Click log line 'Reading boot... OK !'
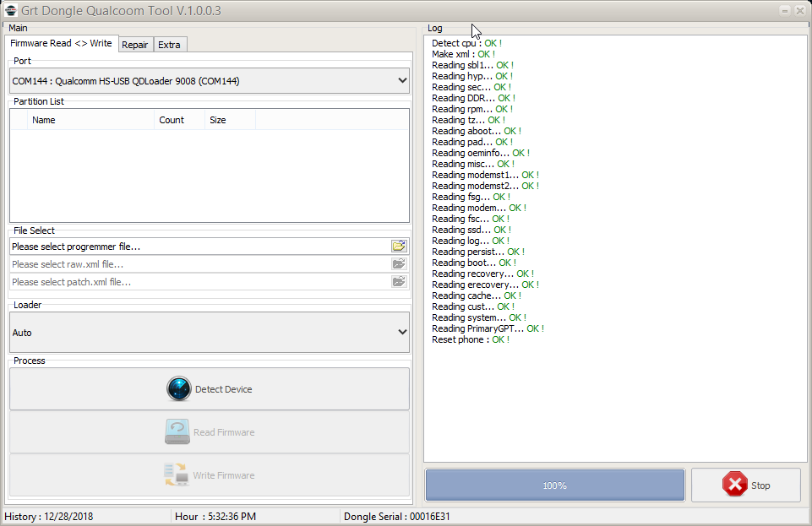Viewport: 812px width, 526px height. pos(474,263)
